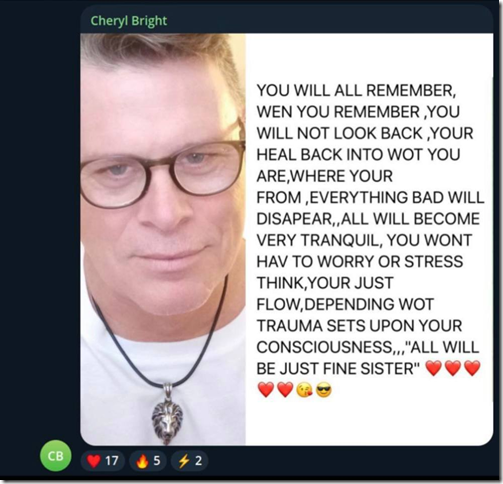The width and height of the screenshot is (503, 484).
Task: Click the flame emoji icon in reactions
Action: pyautogui.click(x=142, y=461)
